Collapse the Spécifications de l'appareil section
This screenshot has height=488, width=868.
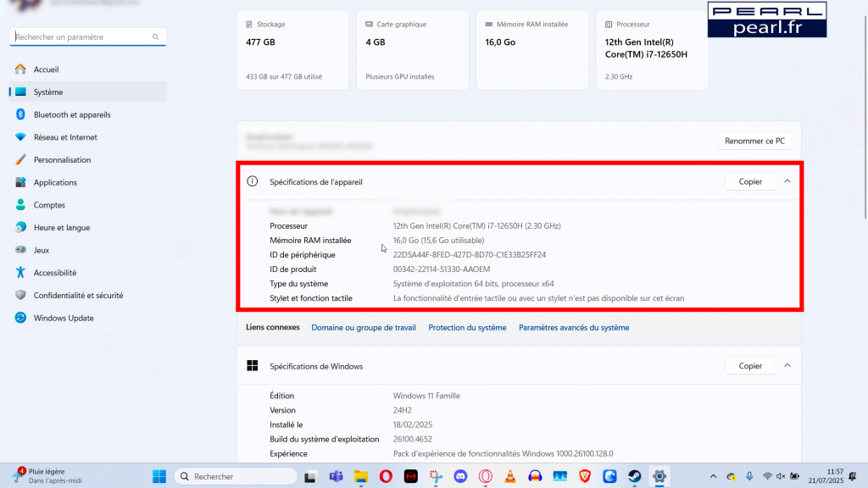787,181
